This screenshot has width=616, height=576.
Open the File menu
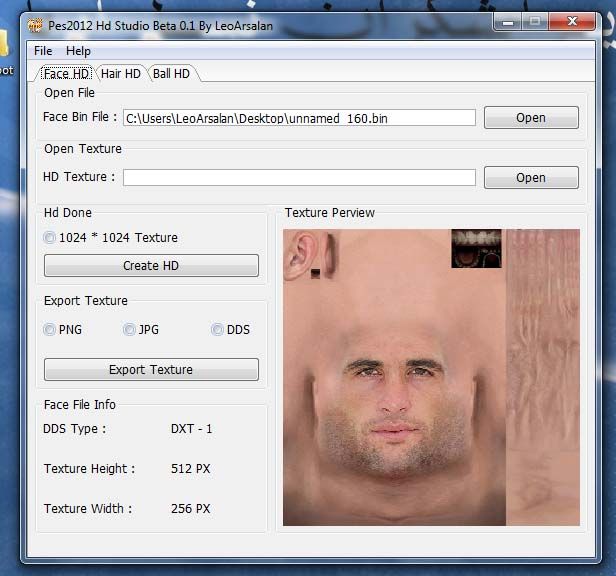click(x=43, y=51)
